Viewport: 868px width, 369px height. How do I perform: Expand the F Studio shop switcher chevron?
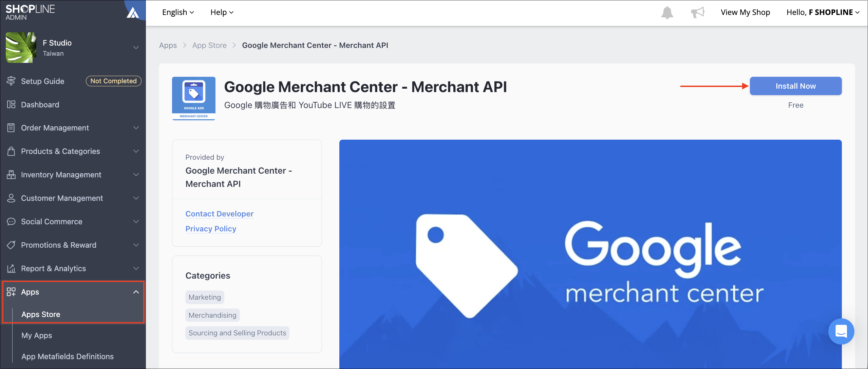[136, 48]
